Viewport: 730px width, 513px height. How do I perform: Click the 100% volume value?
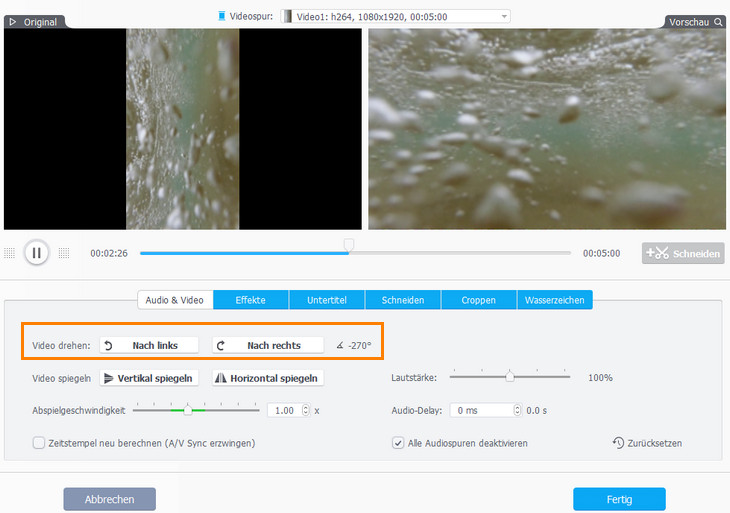600,378
